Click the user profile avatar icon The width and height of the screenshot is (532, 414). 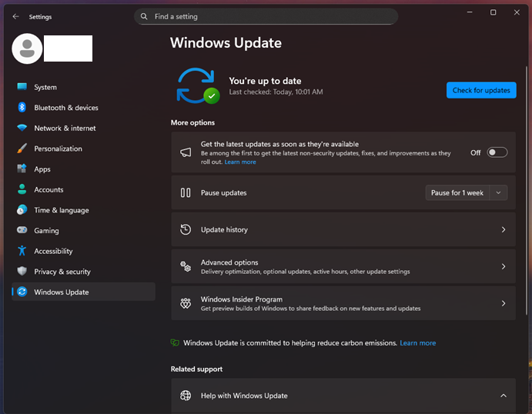click(27, 48)
